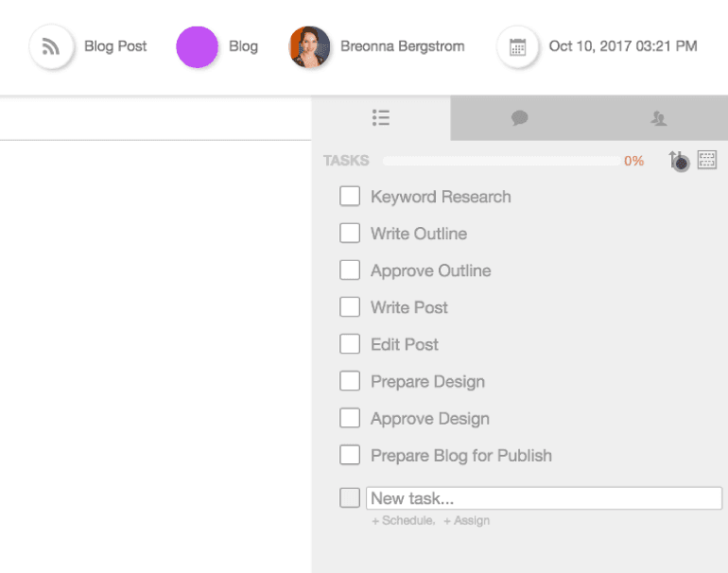The height and width of the screenshot is (573, 728).
Task: Click the task template icon
Action: coord(707,160)
